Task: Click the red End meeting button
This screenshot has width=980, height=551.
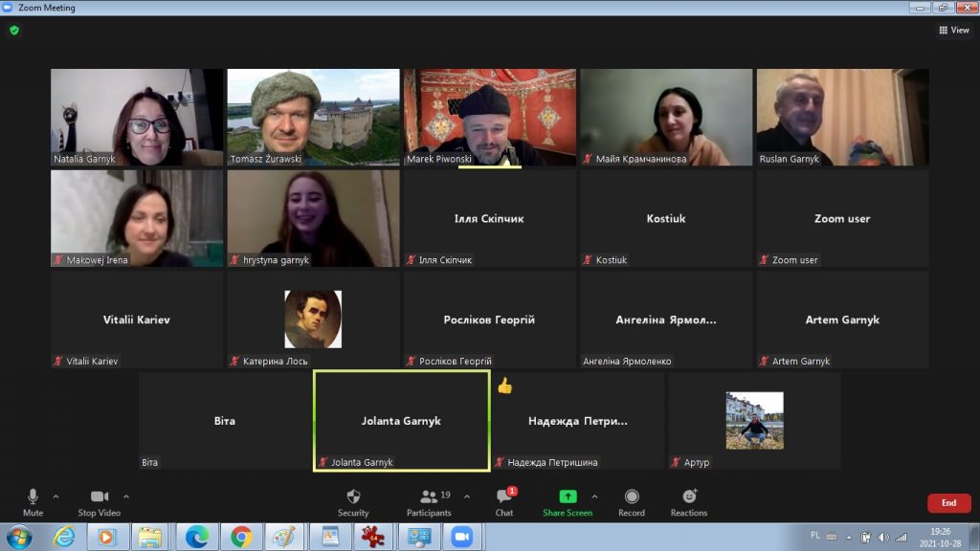Action: pos(948,503)
